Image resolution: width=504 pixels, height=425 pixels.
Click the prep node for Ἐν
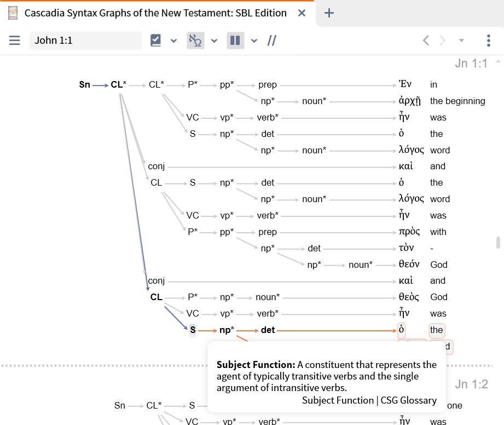point(268,85)
